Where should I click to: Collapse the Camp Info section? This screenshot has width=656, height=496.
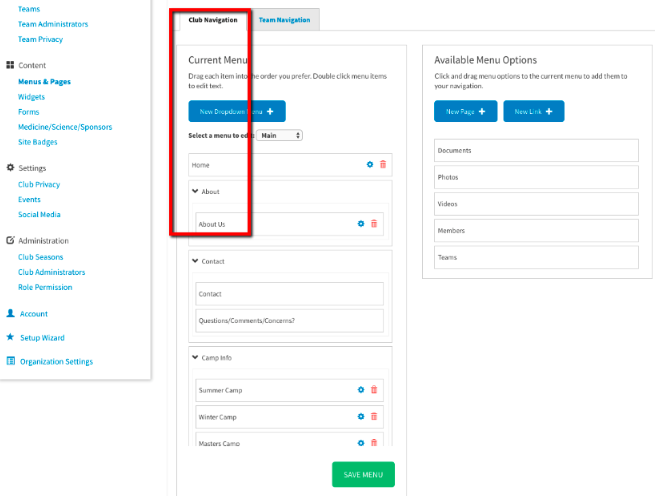[195, 357]
